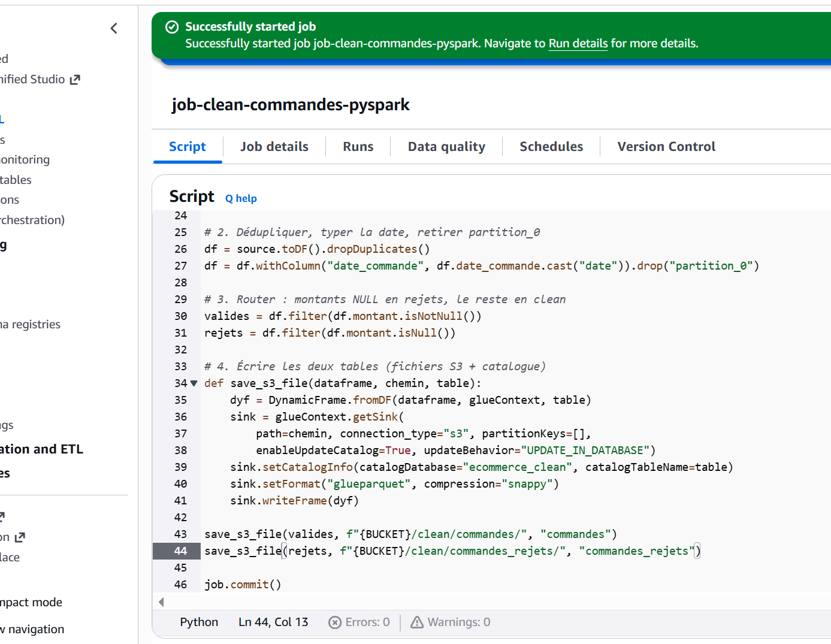Image resolution: width=831 pixels, height=644 pixels.
Task: Click the Python language indicator
Action: click(199, 622)
